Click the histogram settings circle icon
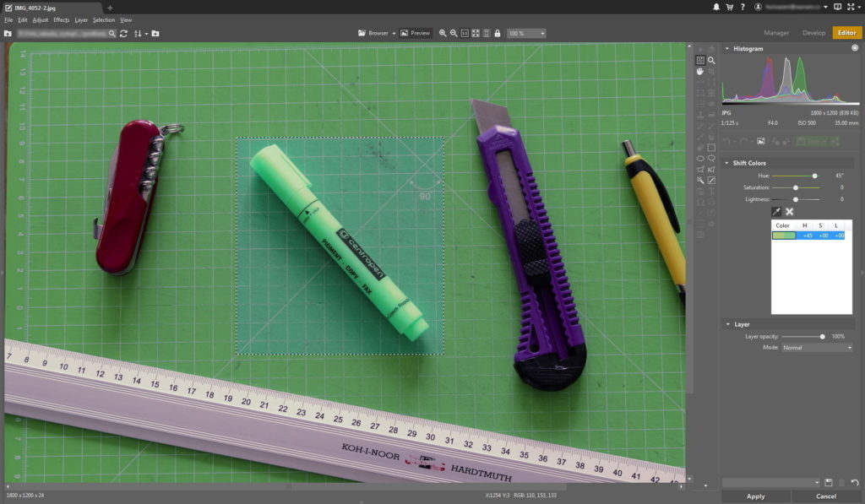This screenshot has width=865, height=504. click(x=855, y=48)
